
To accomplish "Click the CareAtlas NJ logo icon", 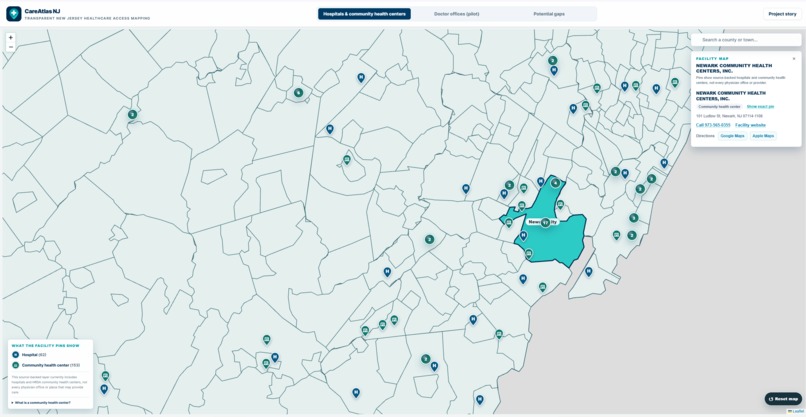I will pos(14,14).
